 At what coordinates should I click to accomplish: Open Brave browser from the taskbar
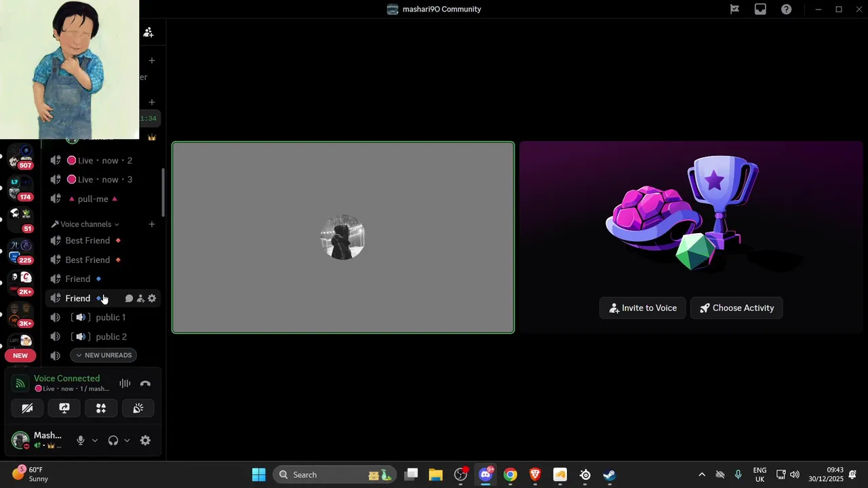click(535, 474)
